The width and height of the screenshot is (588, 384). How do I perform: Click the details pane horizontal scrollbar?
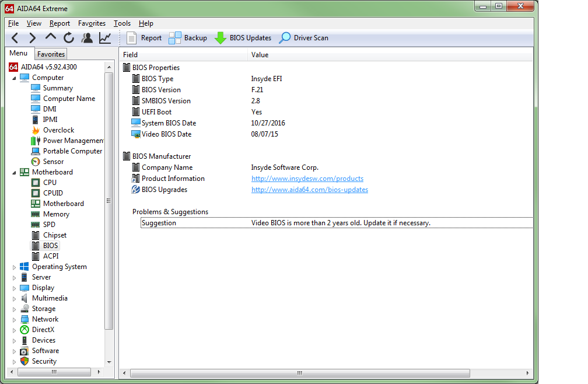tap(300, 373)
